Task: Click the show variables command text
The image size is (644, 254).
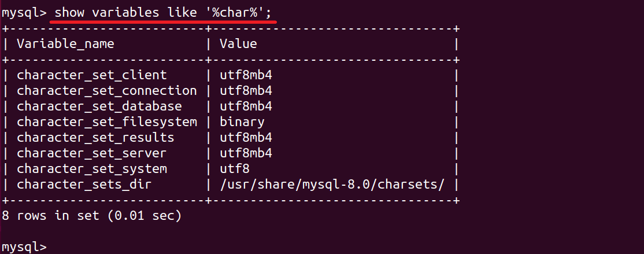Action: pos(163,12)
